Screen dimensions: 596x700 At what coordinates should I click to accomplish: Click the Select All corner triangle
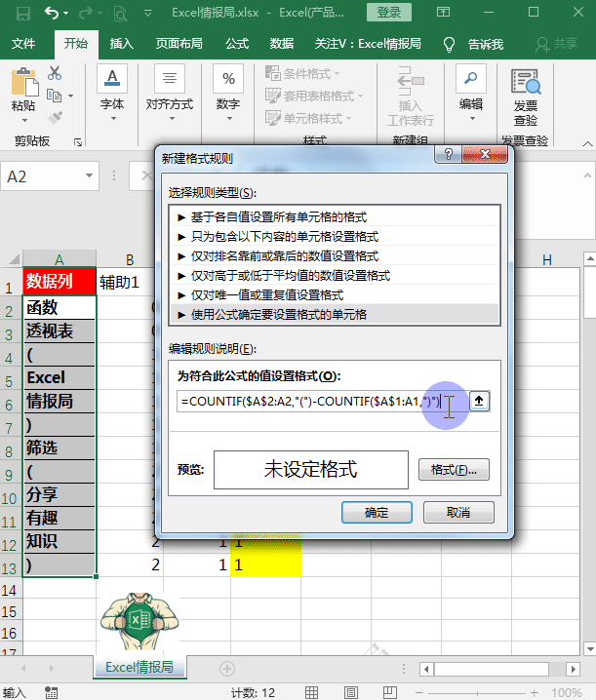click(x=14, y=259)
